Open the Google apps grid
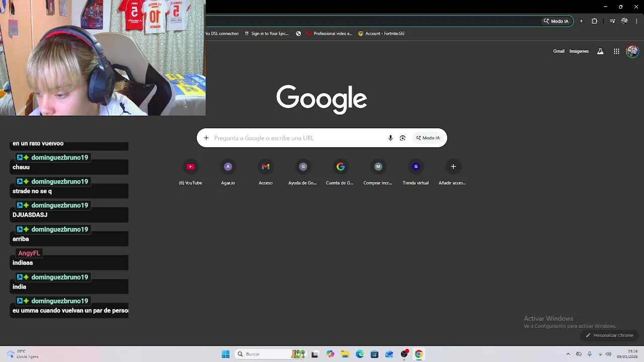 point(616,51)
